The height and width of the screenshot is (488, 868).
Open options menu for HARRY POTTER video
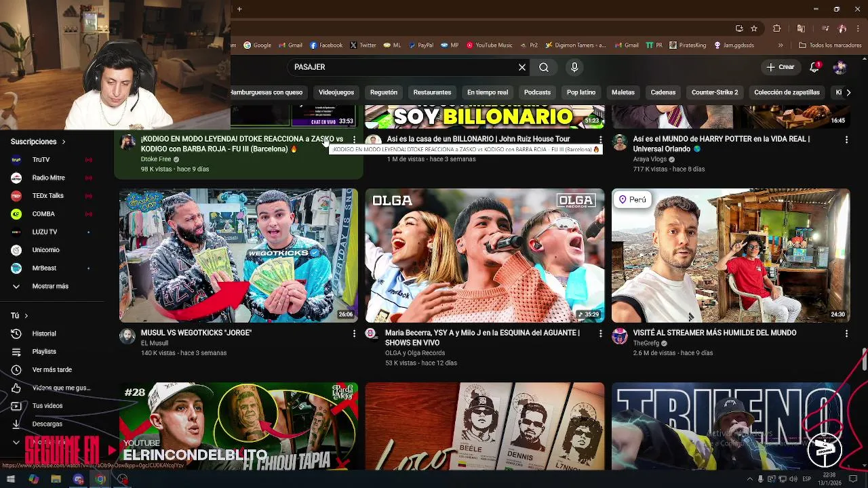tap(846, 139)
